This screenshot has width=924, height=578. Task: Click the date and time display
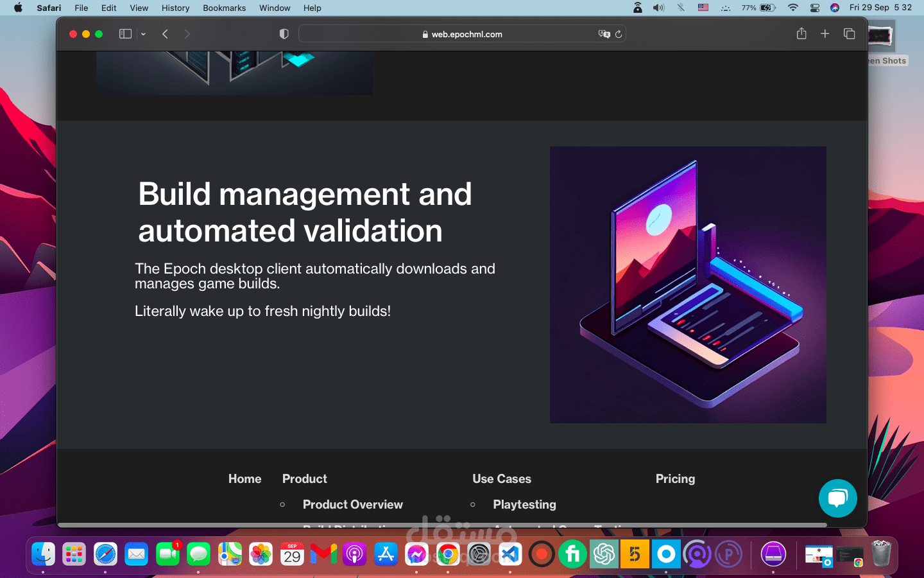tap(880, 8)
